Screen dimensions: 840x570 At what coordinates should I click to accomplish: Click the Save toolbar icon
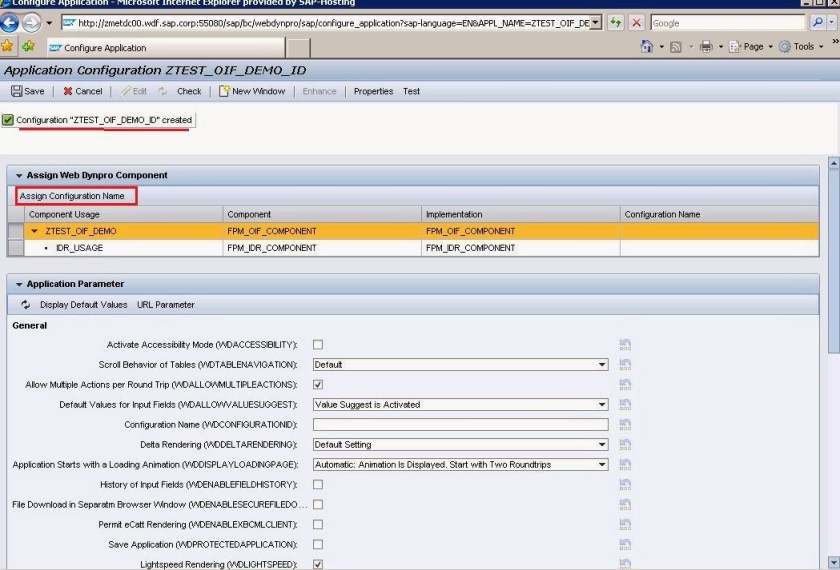click(x=16, y=91)
